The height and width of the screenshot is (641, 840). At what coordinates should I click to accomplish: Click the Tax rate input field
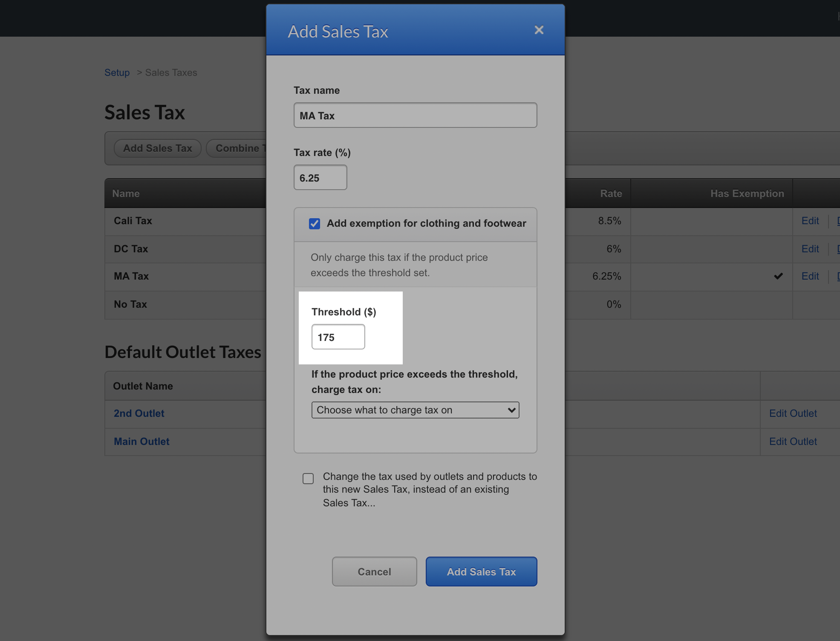click(x=320, y=178)
